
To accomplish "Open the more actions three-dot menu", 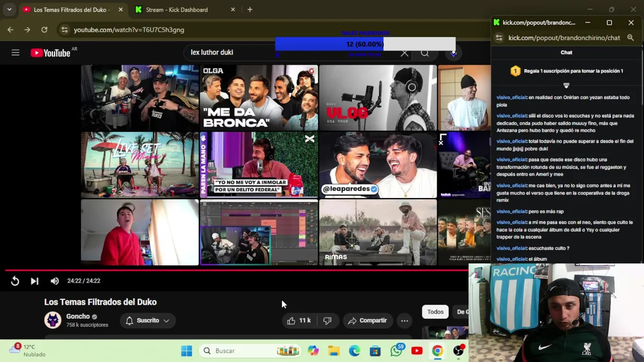I will point(405,320).
